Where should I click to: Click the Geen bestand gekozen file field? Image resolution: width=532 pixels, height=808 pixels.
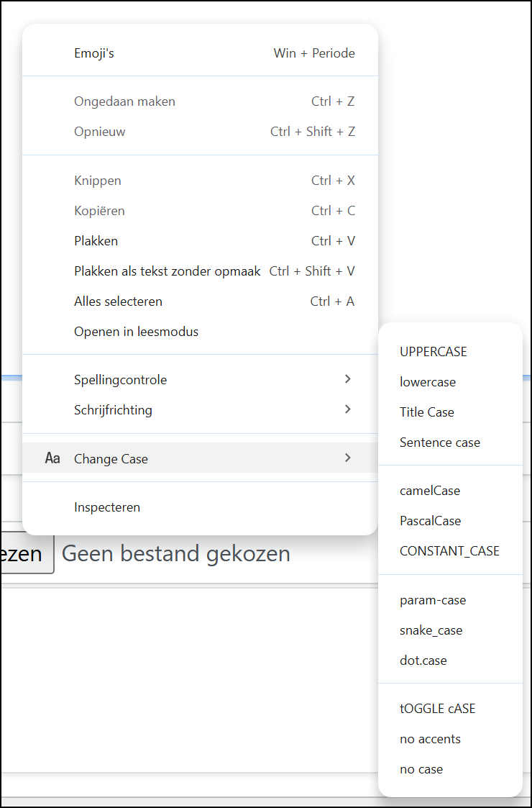(x=175, y=553)
